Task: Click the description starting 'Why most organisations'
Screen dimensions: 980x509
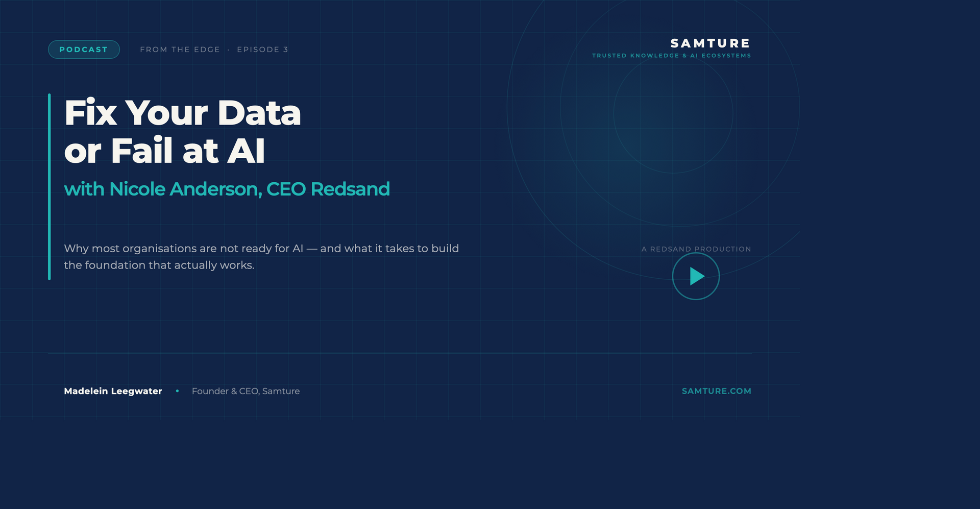Action: click(261, 257)
